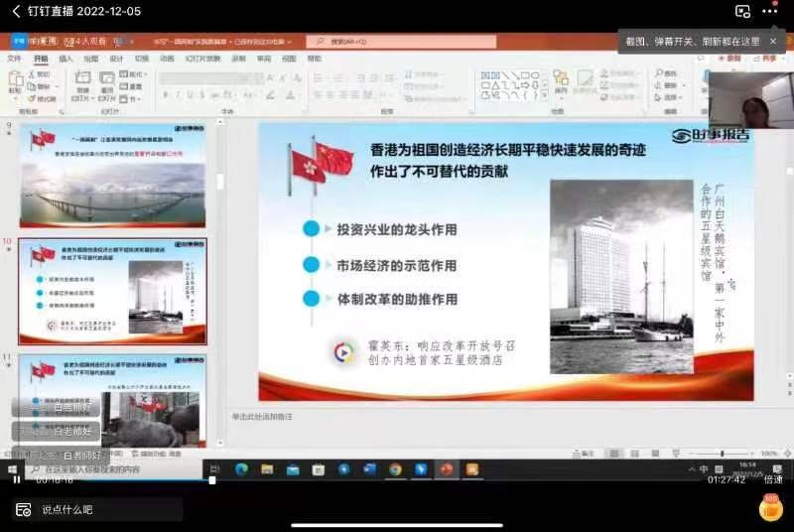
Task: Click the 复制 copy button
Action: (40, 86)
